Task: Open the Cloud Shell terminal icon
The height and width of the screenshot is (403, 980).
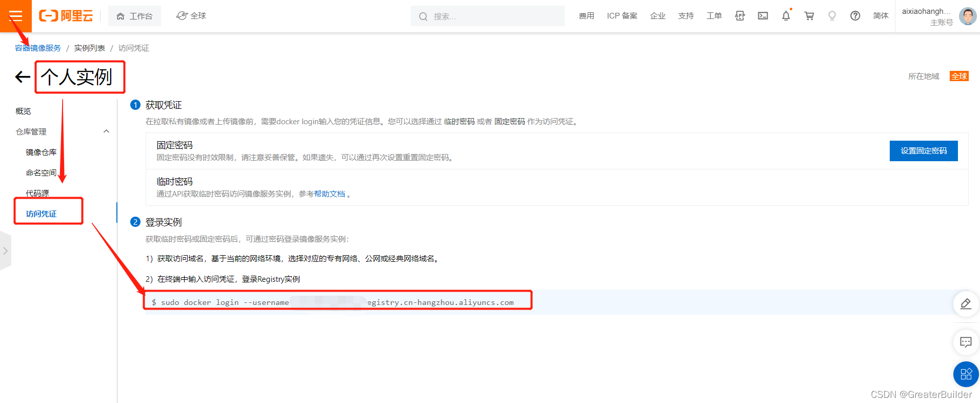Action: pyautogui.click(x=763, y=16)
